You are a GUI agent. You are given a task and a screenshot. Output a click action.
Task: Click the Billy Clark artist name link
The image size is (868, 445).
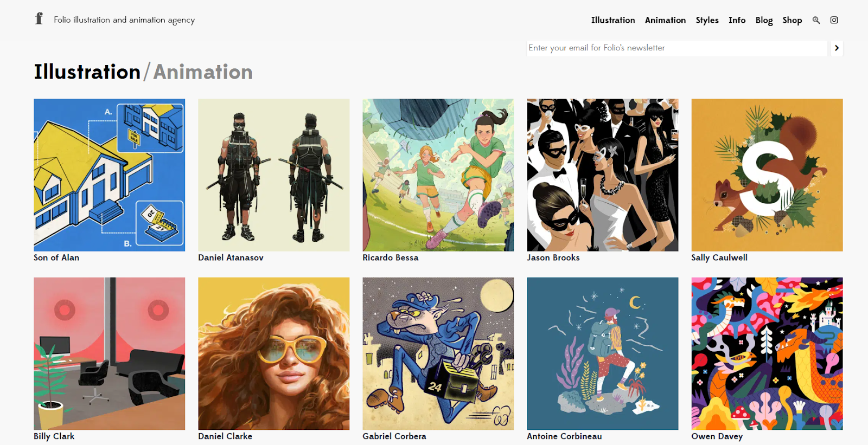tap(54, 436)
